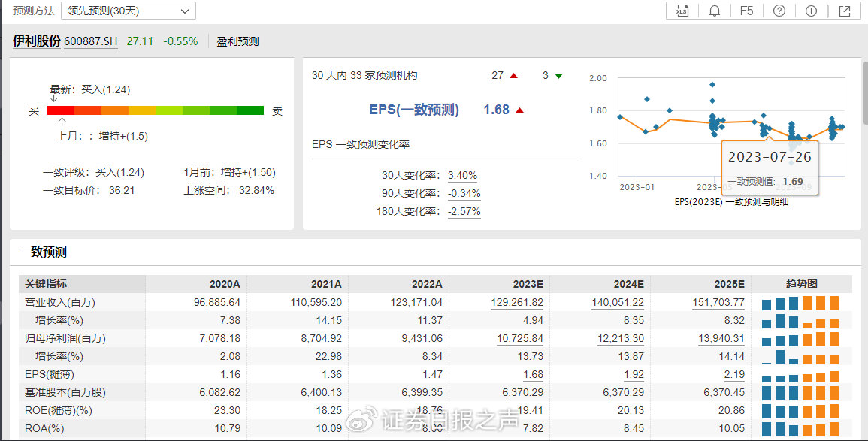Click the 2023E column header

coord(528,285)
